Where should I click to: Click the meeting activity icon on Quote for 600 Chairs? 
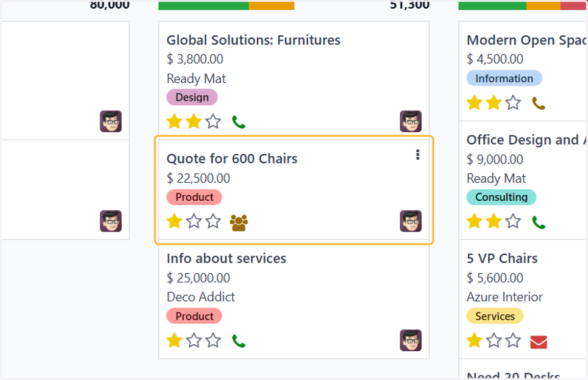click(x=239, y=222)
